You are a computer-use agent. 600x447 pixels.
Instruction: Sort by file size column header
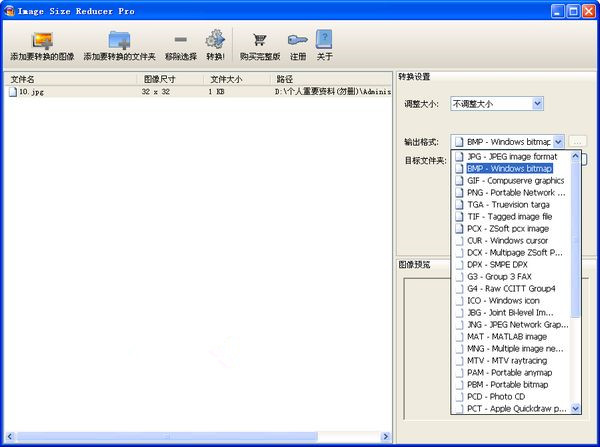[x=236, y=79]
